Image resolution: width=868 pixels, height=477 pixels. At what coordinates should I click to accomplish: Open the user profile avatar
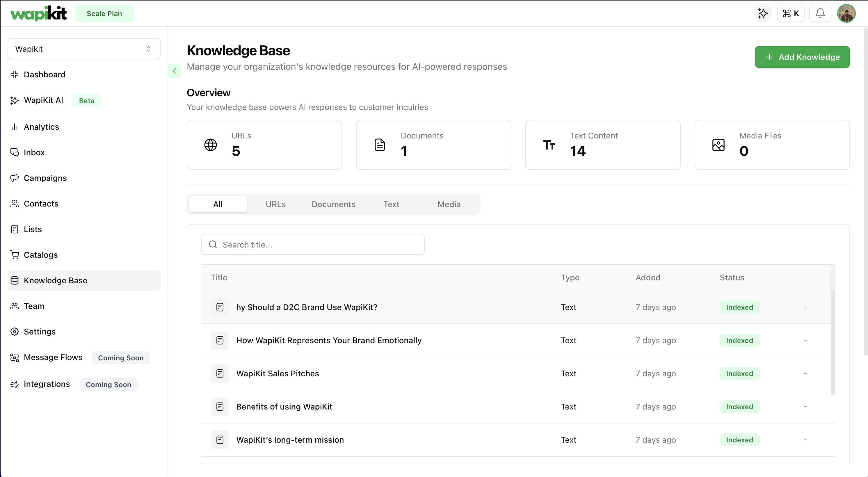click(x=846, y=13)
